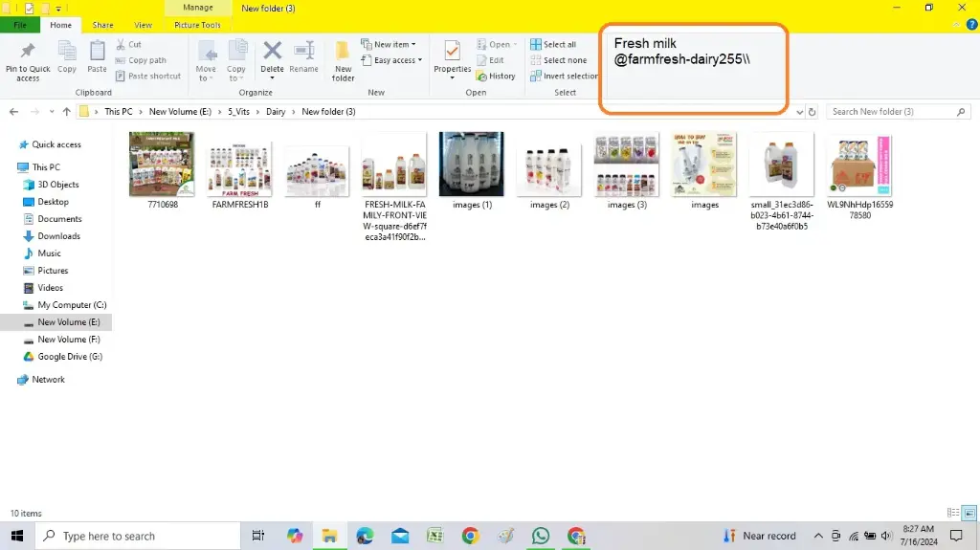Open the recent locations dropdown arrow
Image resolution: width=980 pixels, height=550 pixels.
pyautogui.click(x=52, y=112)
